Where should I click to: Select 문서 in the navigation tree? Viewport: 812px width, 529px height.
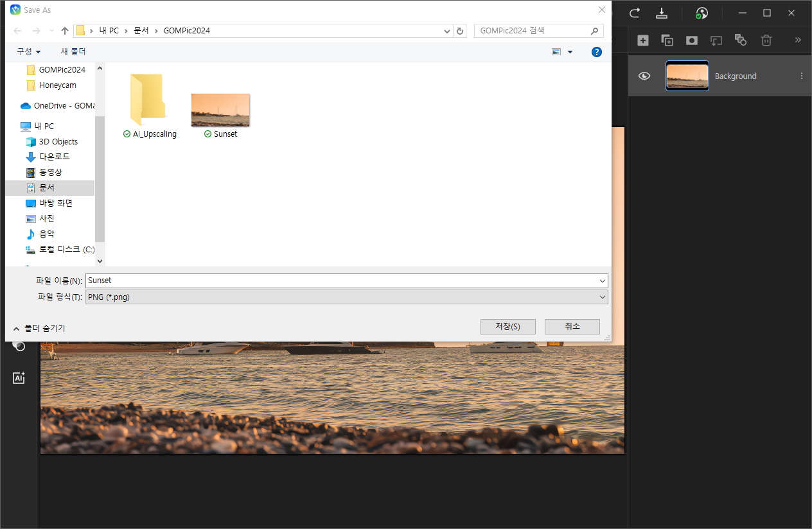(x=47, y=187)
